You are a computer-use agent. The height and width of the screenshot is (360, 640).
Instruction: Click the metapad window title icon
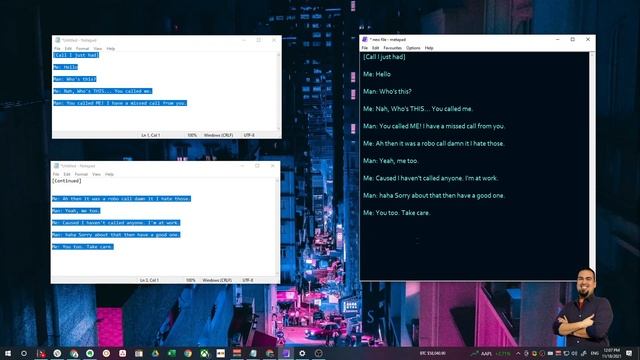364,40
